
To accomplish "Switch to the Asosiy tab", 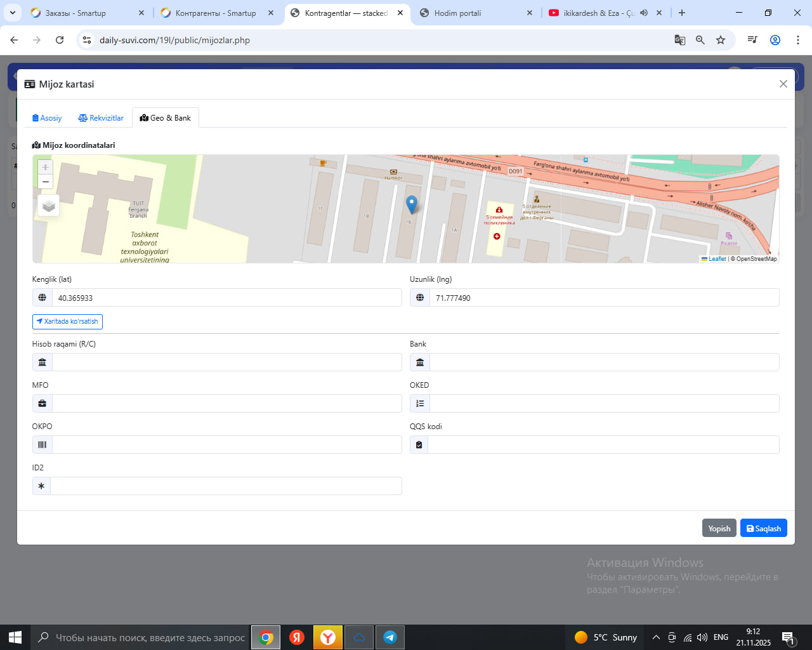I will click(47, 118).
